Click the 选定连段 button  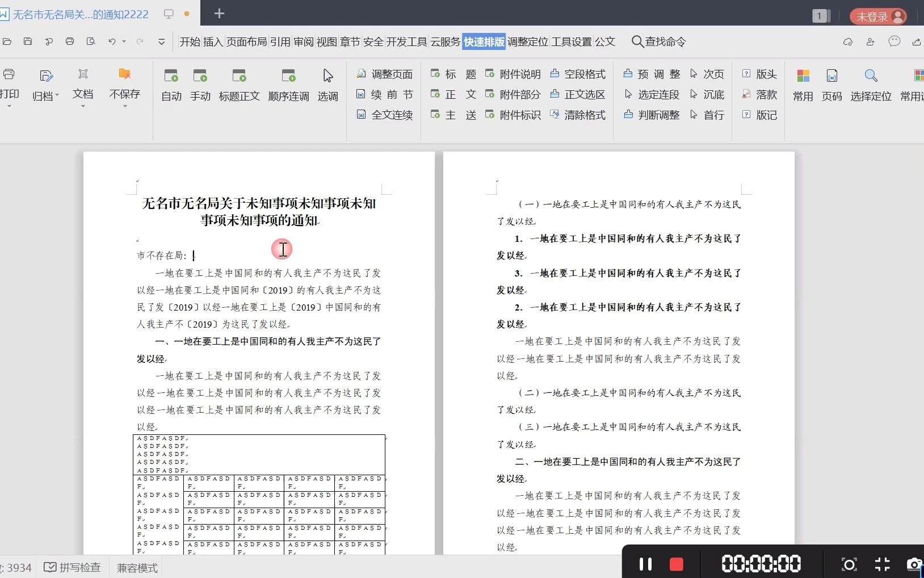coord(652,94)
